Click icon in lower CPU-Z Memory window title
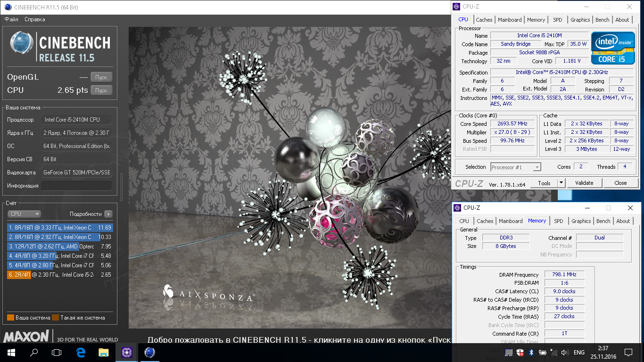Viewport: 644px width, 362px height. [x=457, y=208]
